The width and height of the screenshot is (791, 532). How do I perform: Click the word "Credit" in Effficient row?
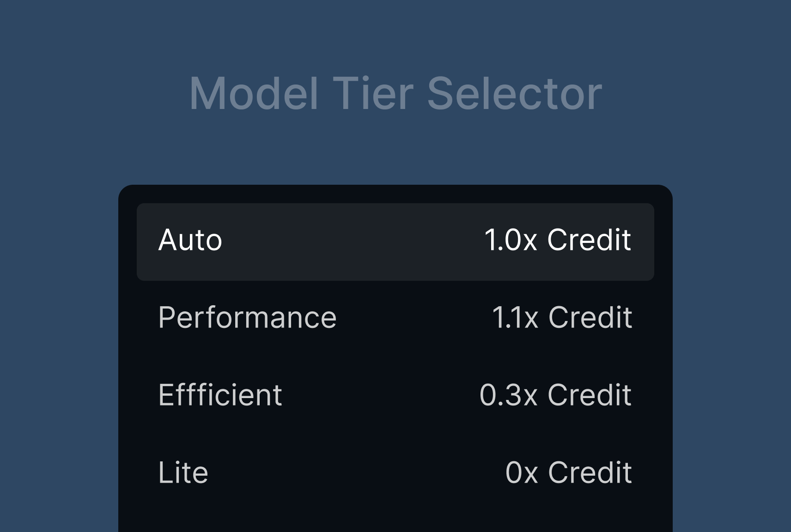pos(589,395)
